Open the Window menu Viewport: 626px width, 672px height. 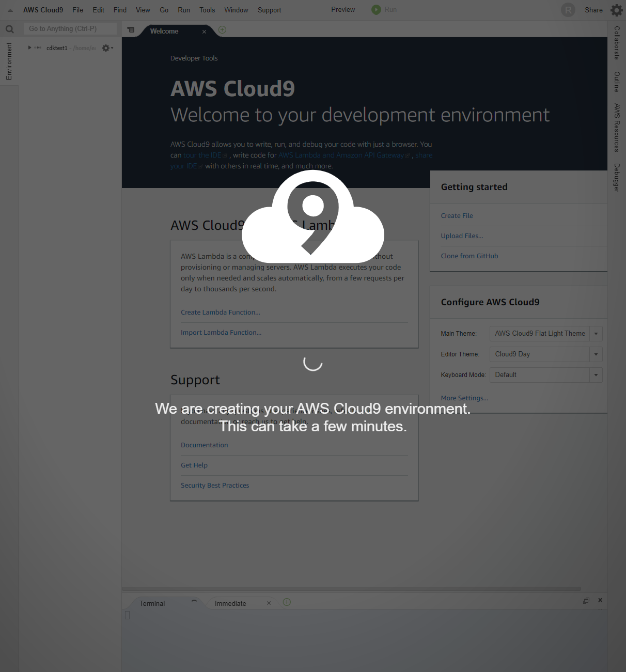236,10
